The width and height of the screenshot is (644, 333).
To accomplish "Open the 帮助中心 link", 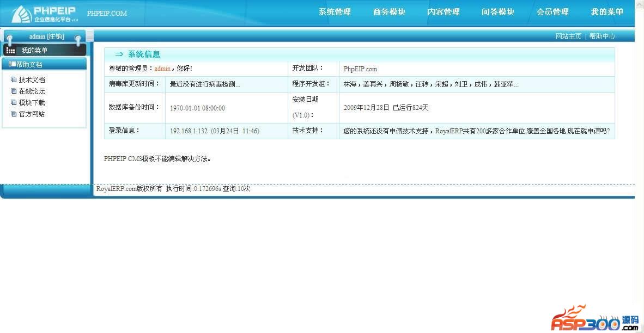I will 602,36.
